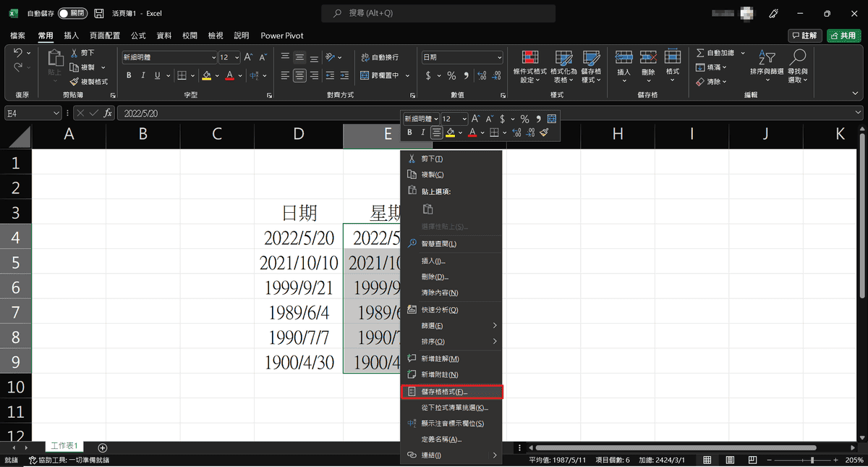Click the ribbon borders icon

(182, 75)
